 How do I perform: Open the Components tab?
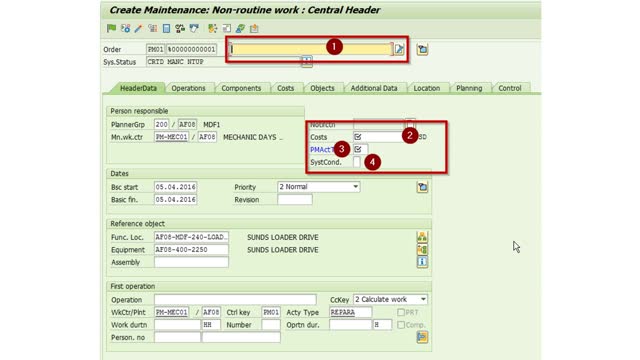[241, 88]
